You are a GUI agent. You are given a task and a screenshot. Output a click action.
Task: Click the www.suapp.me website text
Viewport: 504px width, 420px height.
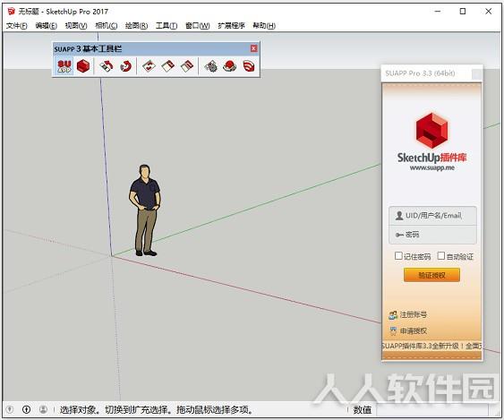pos(432,167)
